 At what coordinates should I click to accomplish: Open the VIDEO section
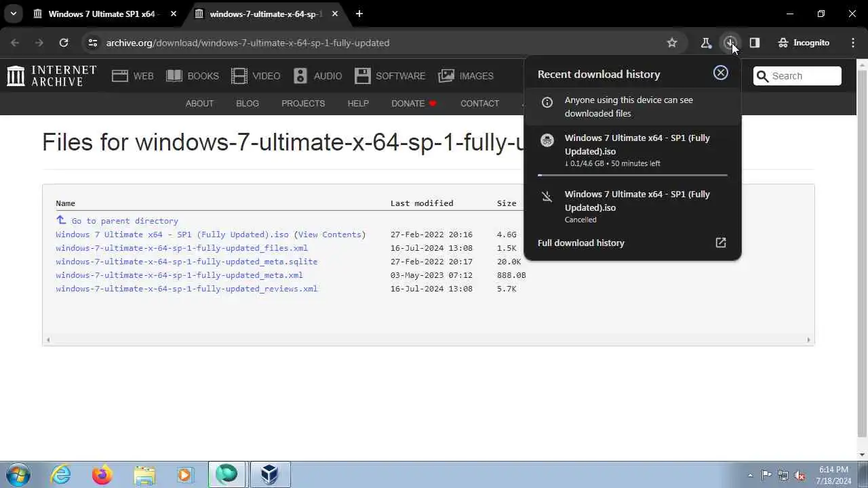click(256, 76)
